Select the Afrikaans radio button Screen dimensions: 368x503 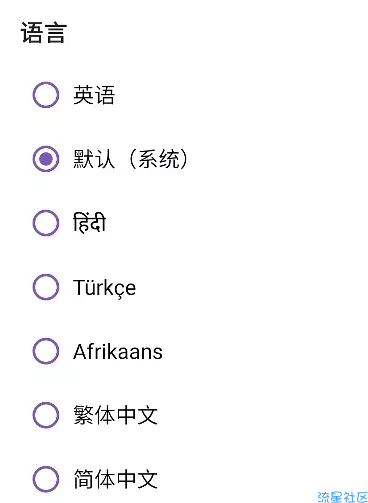46,351
